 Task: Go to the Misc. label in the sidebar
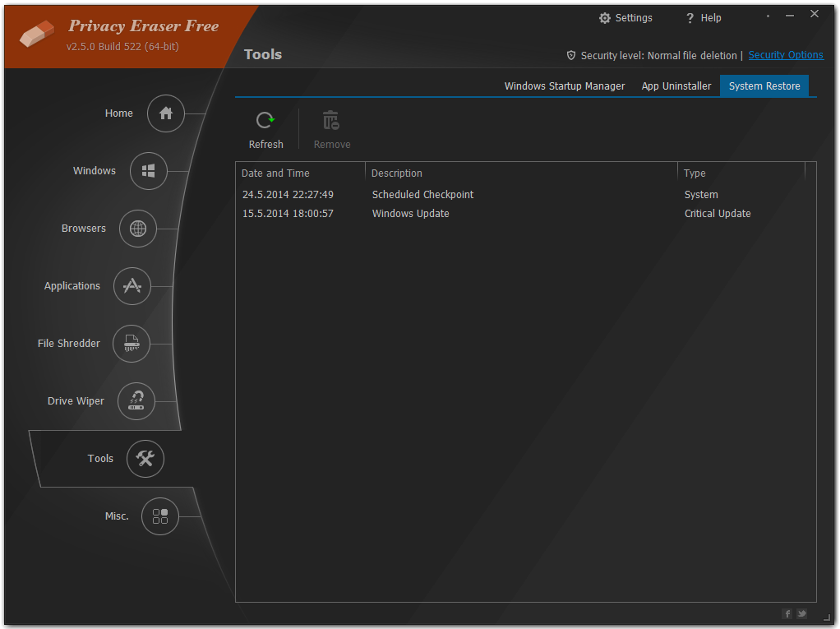tap(117, 516)
